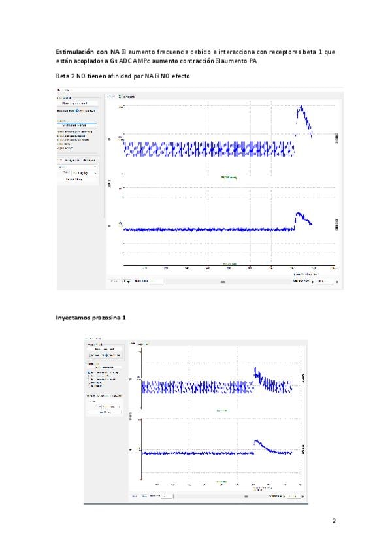Click the Stop button in the lower chart screenshot
The width and height of the screenshot is (392, 554).
tap(144, 496)
